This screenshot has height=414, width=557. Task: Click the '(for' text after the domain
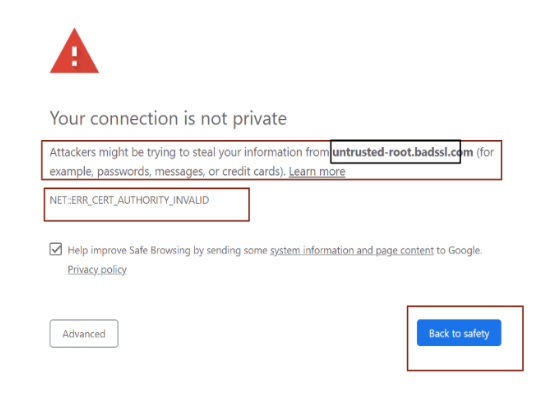click(x=485, y=152)
